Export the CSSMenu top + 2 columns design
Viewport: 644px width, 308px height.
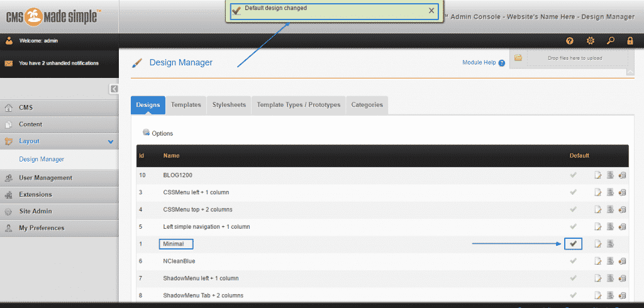coord(610,209)
